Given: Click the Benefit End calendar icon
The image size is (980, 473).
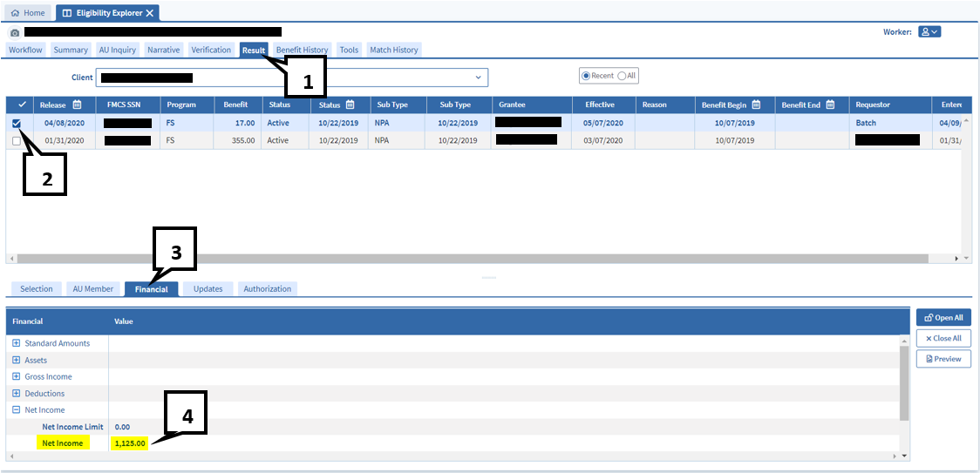Looking at the screenshot, I should tap(830, 105).
